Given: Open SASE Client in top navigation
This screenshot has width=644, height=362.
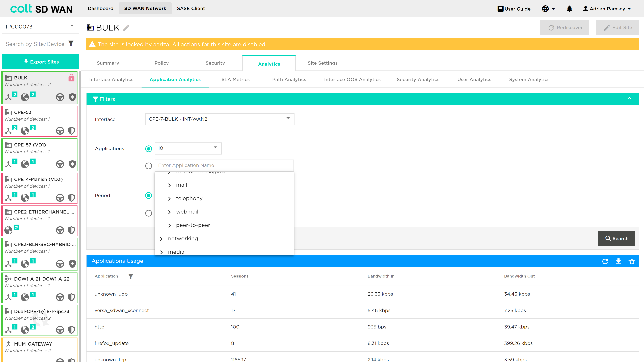Looking at the screenshot, I should 191,9.
